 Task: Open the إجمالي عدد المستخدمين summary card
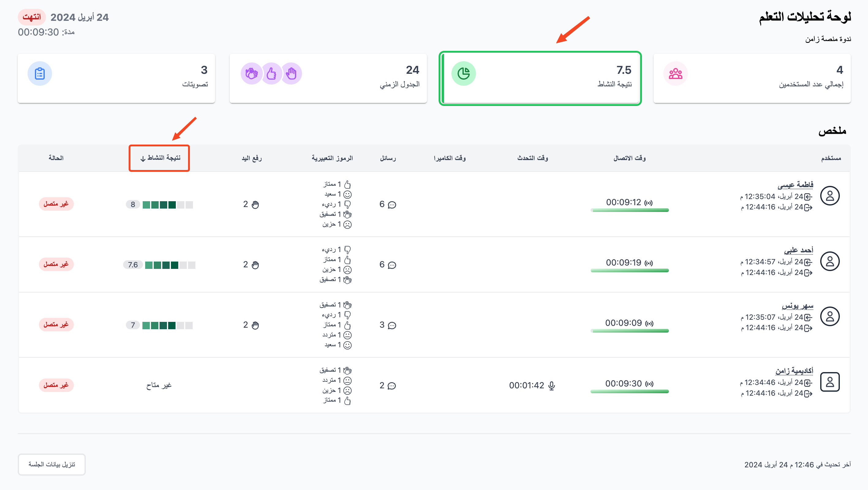point(752,78)
